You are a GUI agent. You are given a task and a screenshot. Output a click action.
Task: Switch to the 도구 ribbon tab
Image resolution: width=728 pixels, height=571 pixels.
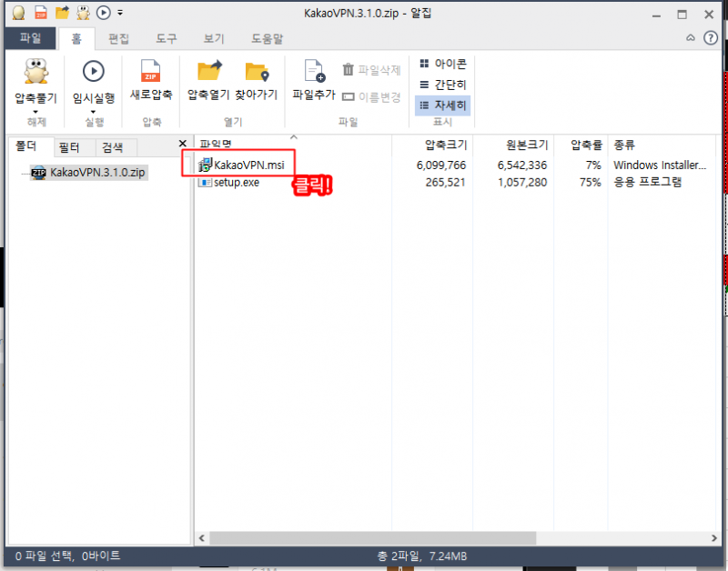pos(167,39)
